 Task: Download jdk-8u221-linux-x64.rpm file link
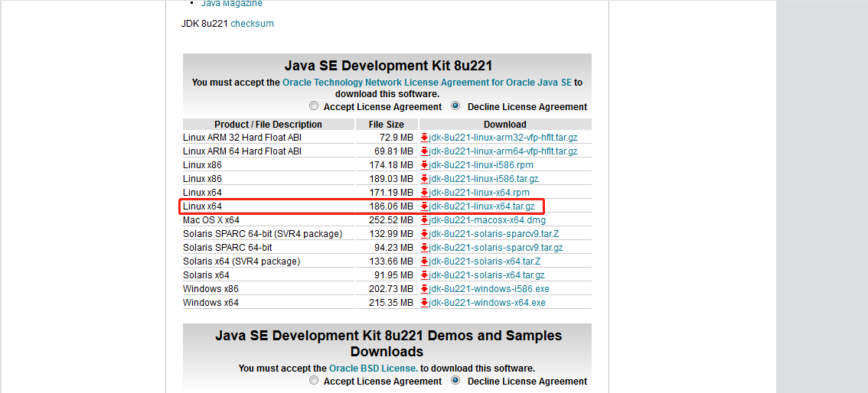pos(479,193)
